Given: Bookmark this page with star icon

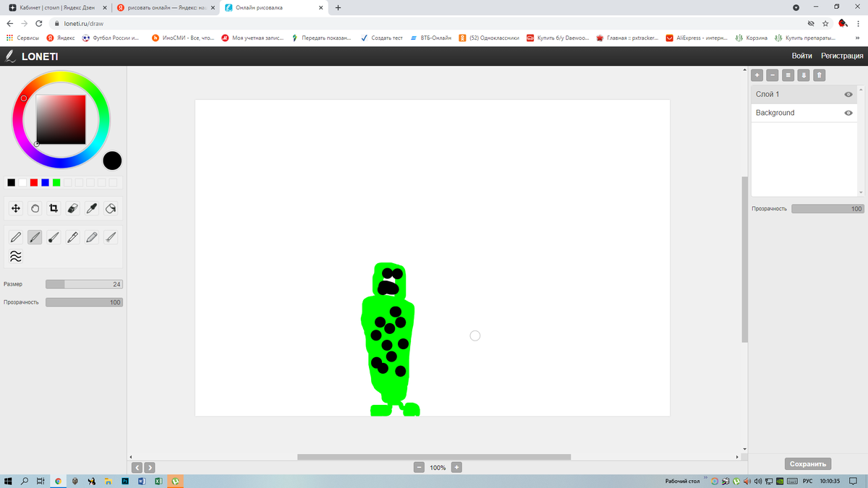Looking at the screenshot, I should (825, 23).
